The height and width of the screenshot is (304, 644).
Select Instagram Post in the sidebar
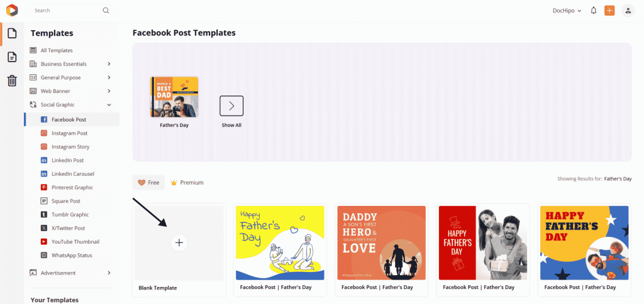(x=69, y=133)
